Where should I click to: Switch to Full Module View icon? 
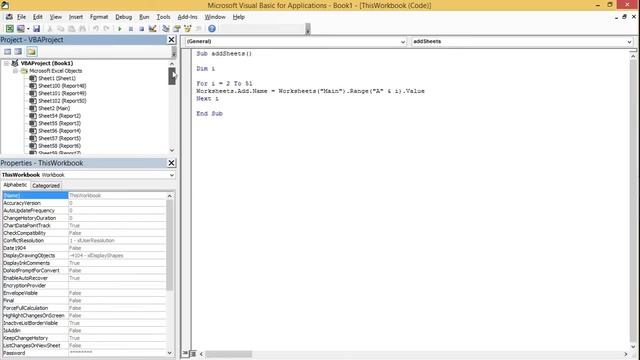[x=193, y=353]
